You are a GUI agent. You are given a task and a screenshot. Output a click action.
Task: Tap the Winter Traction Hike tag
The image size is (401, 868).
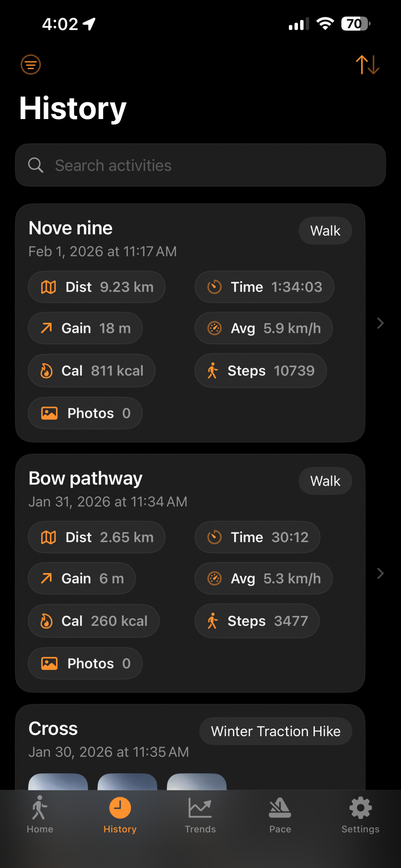275,731
